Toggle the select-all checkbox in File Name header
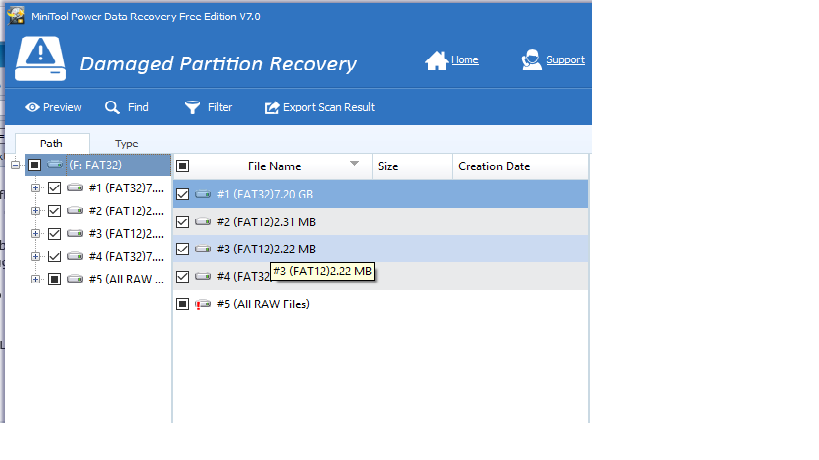The width and height of the screenshot is (819, 460). (x=182, y=166)
